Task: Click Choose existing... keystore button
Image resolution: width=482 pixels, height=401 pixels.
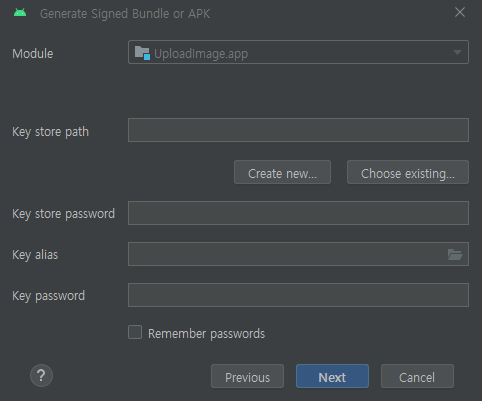Action: [x=408, y=172]
